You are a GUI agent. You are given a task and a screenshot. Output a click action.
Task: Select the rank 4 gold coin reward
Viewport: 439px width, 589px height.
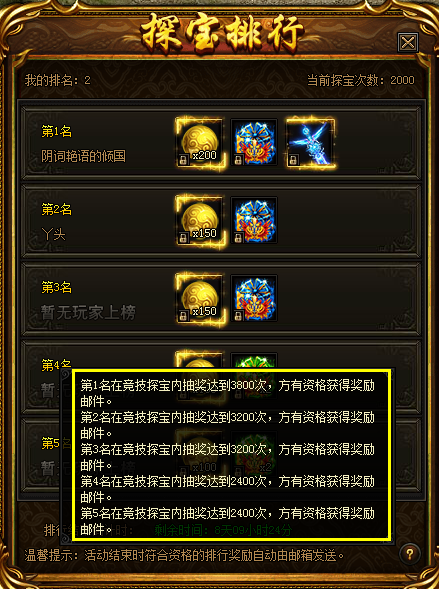pos(199,361)
